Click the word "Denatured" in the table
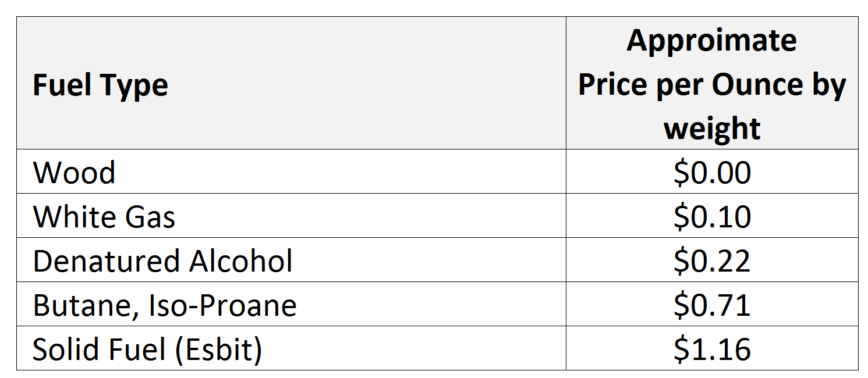The image size is (868, 378). pos(98,261)
